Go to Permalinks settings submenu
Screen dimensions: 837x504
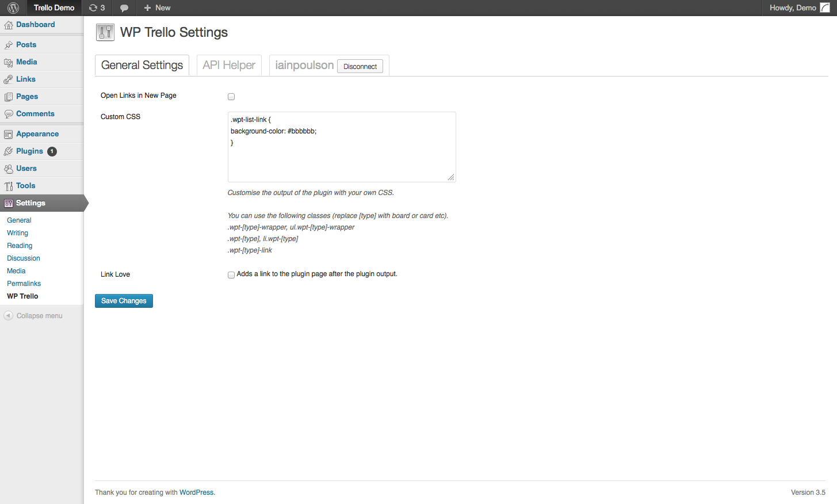tap(24, 284)
